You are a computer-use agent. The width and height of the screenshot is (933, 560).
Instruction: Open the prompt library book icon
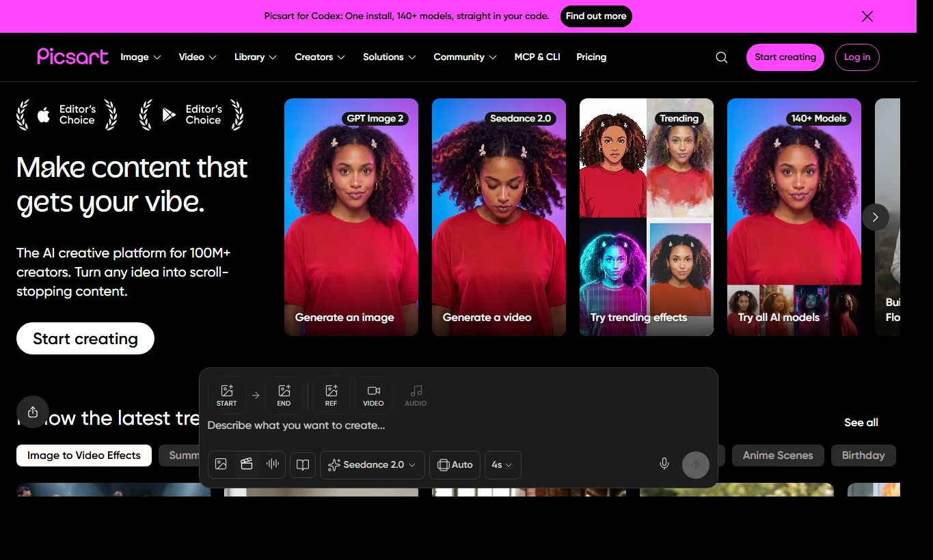pyautogui.click(x=303, y=464)
